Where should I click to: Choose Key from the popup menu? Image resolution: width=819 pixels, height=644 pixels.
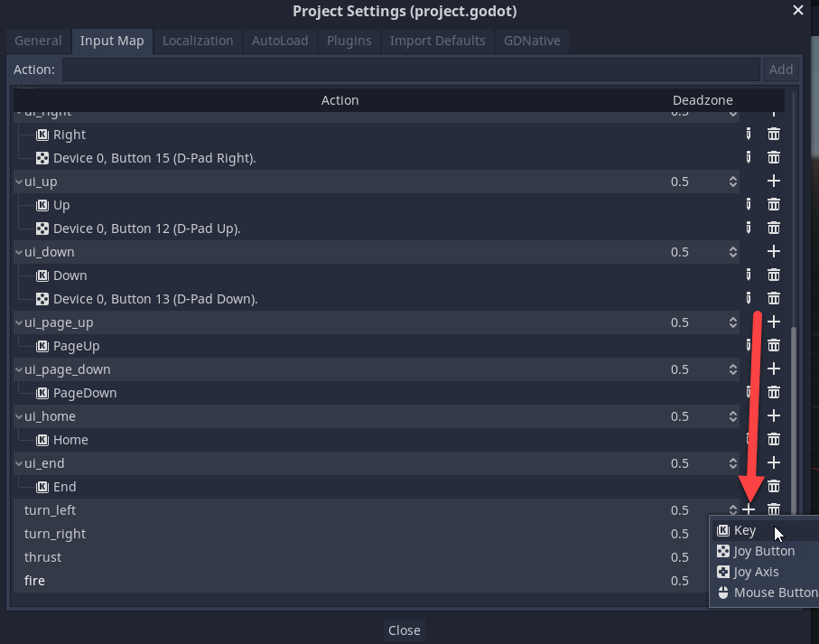745,530
